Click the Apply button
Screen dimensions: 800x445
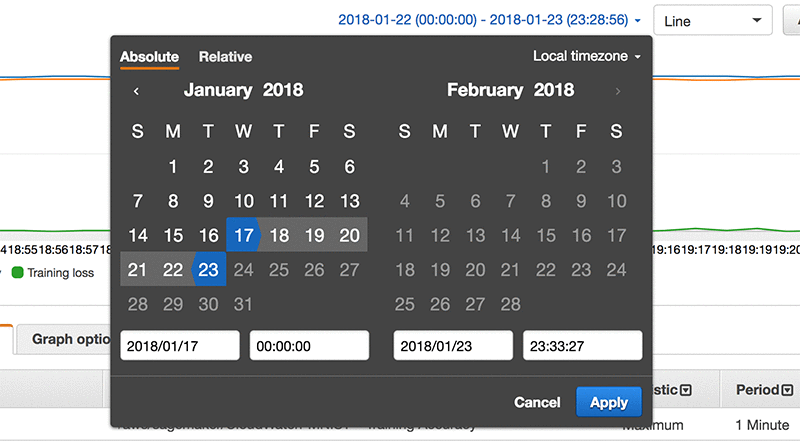[x=609, y=402]
